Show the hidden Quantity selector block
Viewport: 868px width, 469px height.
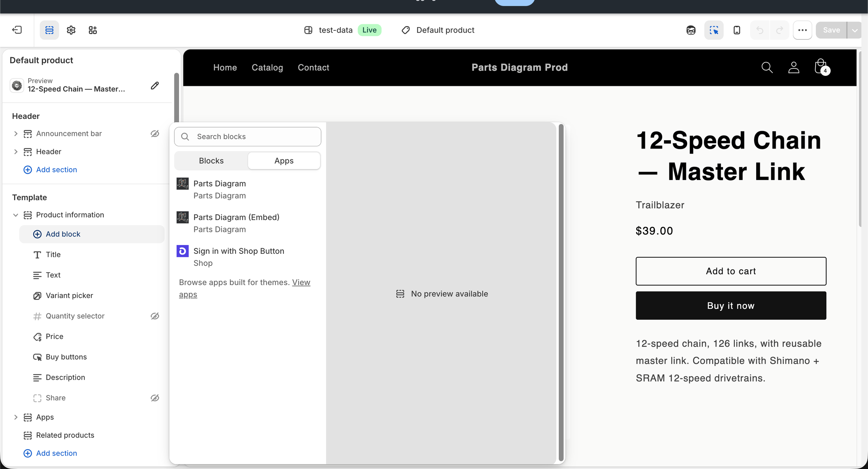tap(155, 316)
